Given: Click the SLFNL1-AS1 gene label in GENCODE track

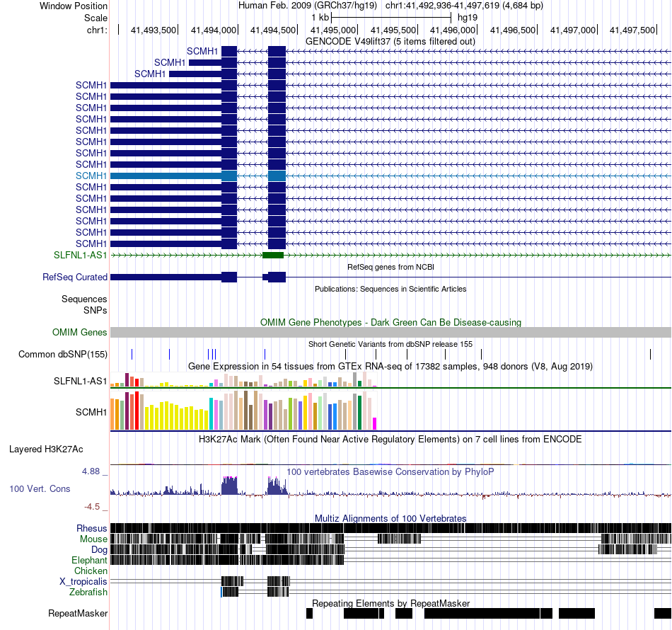Looking at the screenshot, I should point(80,255).
